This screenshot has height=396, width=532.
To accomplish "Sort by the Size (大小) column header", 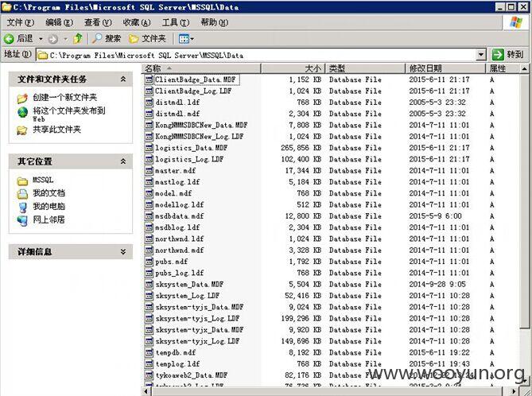I will click(293, 68).
